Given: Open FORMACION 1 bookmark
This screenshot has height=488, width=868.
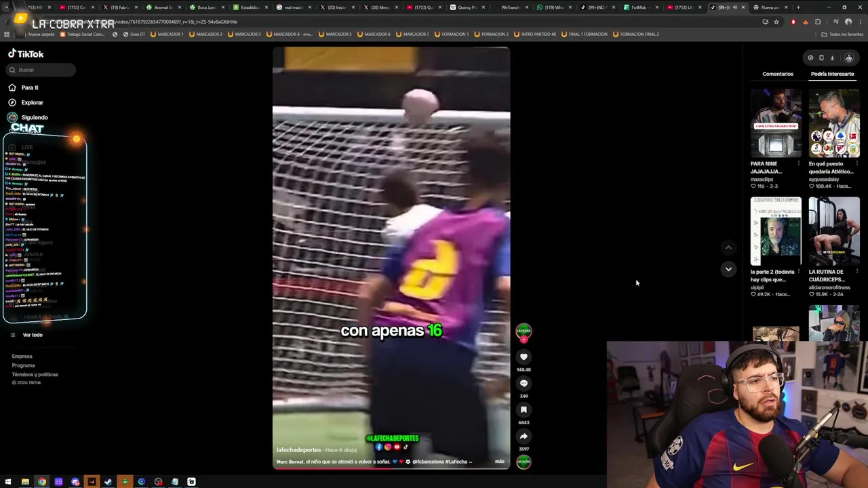Looking at the screenshot, I should pos(452,34).
